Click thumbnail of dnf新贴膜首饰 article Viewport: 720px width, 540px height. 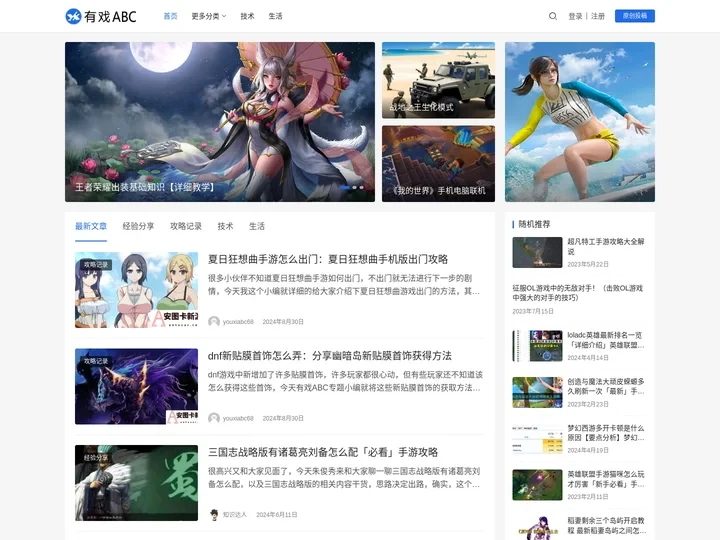136,386
